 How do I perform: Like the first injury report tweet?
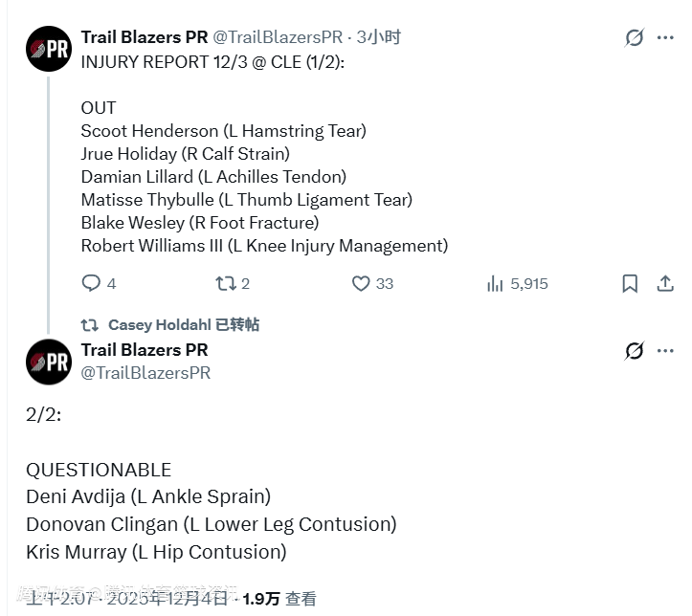[361, 283]
